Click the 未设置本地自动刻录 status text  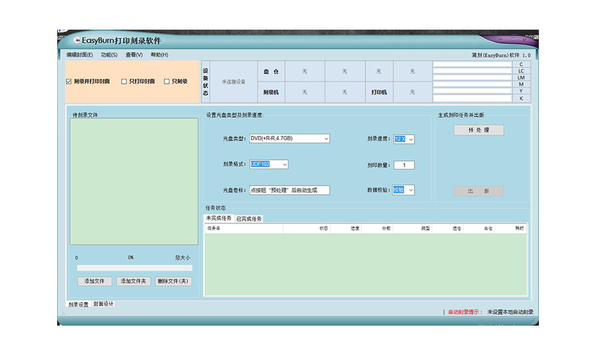[510, 312]
